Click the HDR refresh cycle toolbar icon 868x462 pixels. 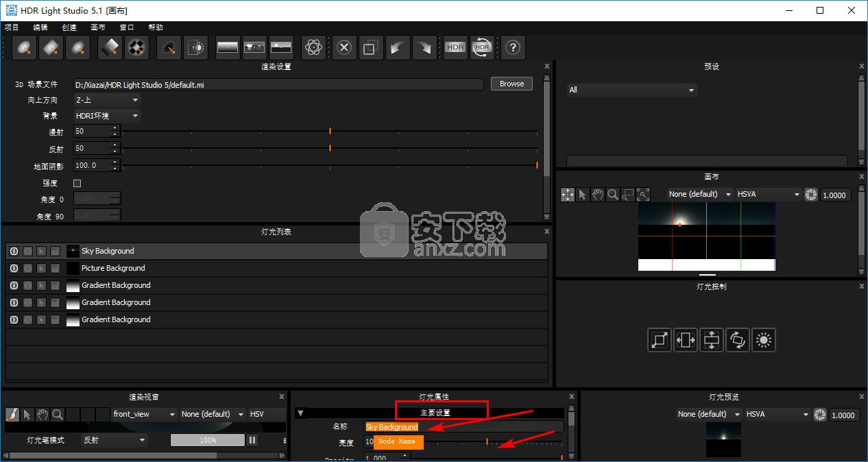click(x=483, y=47)
